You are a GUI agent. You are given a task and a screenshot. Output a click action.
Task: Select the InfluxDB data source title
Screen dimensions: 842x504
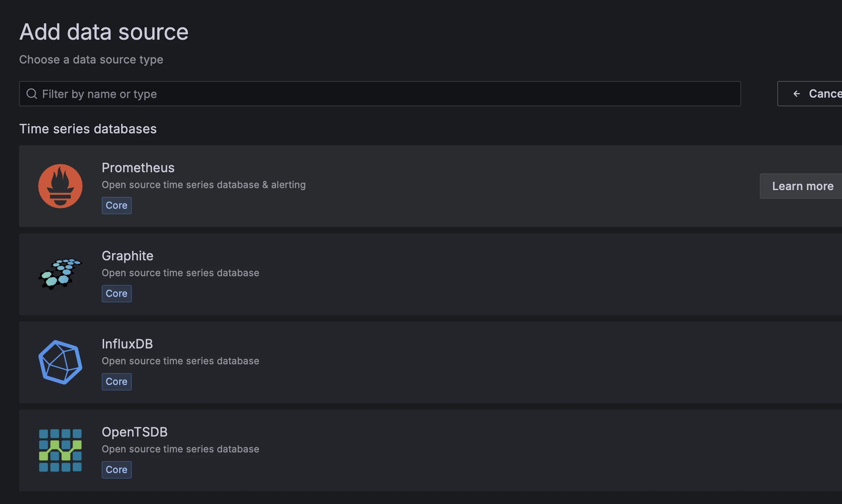pyautogui.click(x=127, y=344)
